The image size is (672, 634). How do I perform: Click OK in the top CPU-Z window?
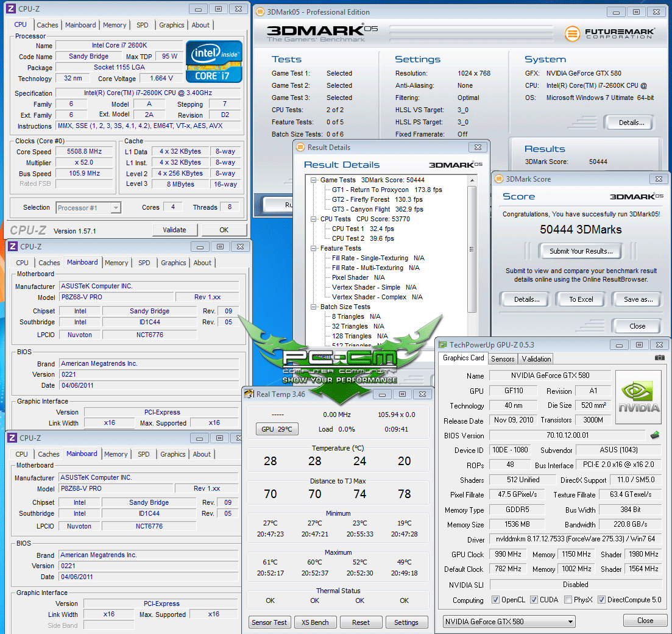coord(224,230)
